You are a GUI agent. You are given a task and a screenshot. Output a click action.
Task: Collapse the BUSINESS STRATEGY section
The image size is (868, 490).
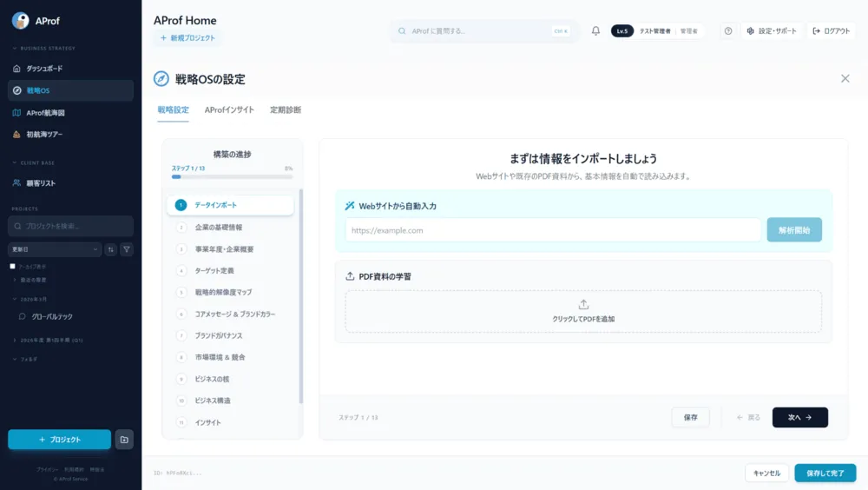43,49
